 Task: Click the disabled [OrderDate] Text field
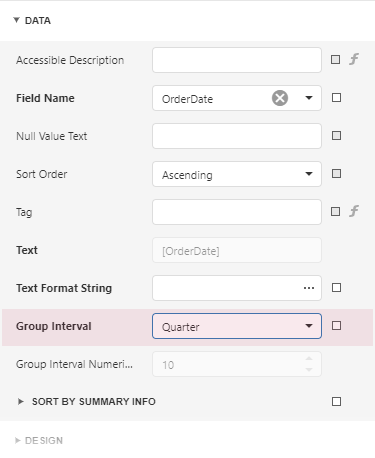tap(237, 250)
